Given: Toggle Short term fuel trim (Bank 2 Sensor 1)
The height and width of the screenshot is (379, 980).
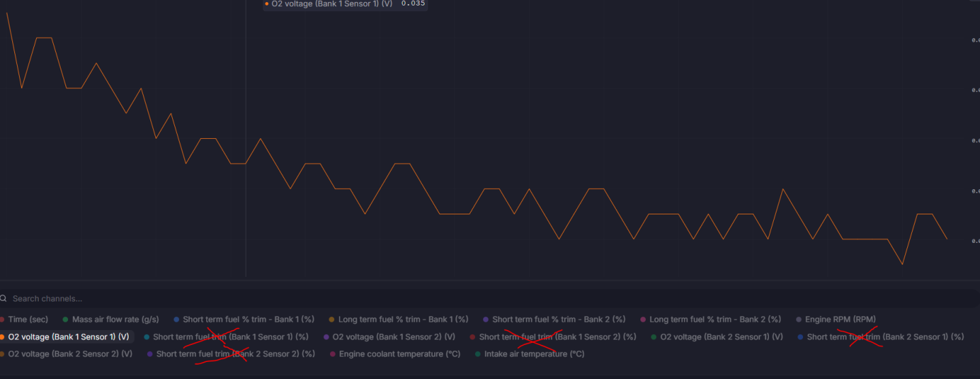Looking at the screenshot, I should coord(885,337).
